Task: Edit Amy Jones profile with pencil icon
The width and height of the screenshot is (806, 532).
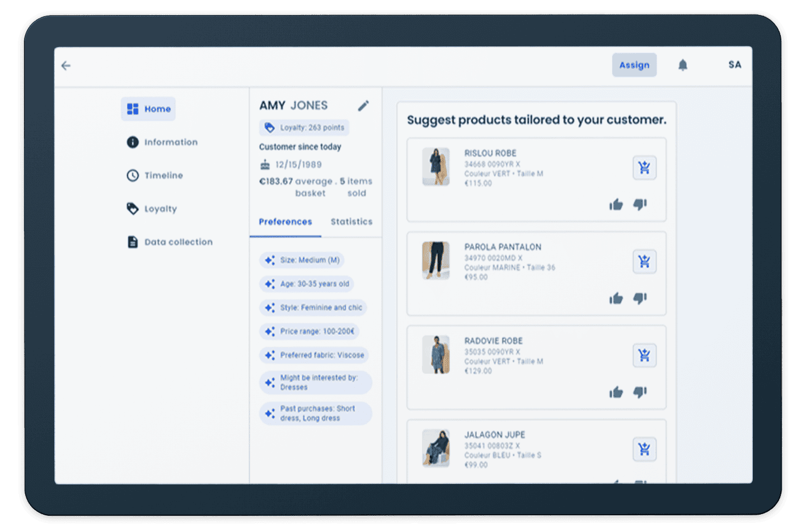Action: tap(363, 106)
